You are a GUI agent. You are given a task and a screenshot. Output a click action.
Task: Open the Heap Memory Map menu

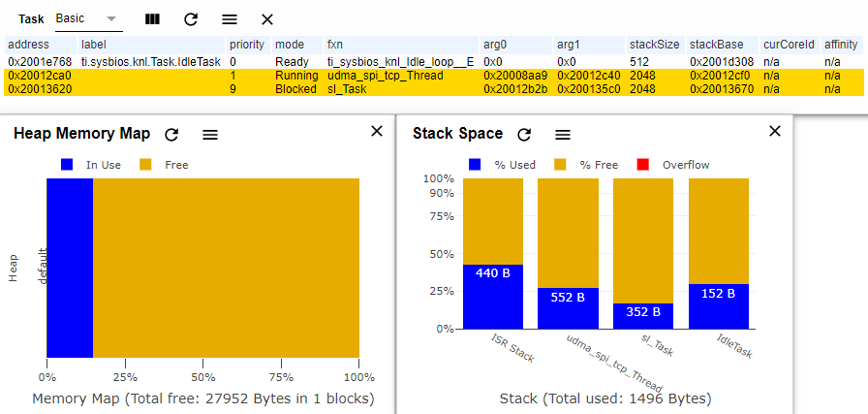(210, 134)
